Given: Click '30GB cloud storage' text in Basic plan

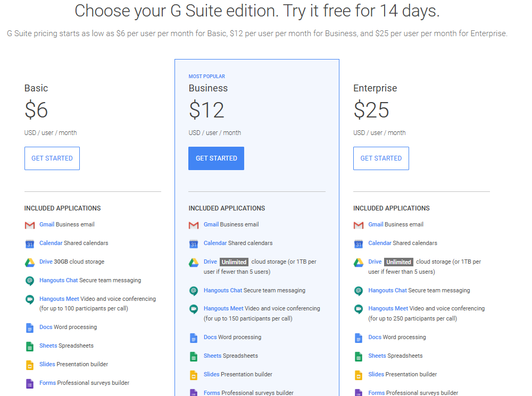Looking at the screenshot, I should 79,262.
